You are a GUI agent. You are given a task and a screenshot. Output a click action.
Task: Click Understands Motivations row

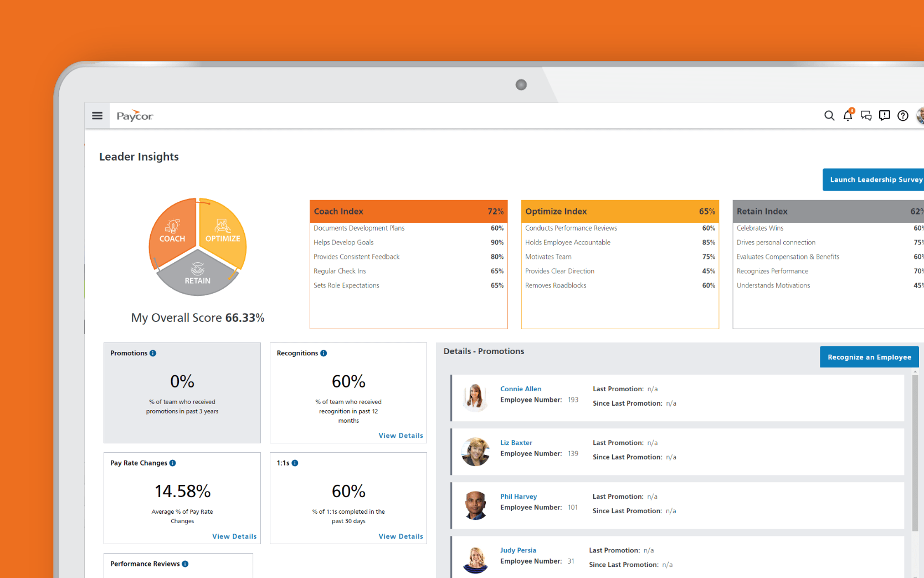pyautogui.click(x=829, y=286)
